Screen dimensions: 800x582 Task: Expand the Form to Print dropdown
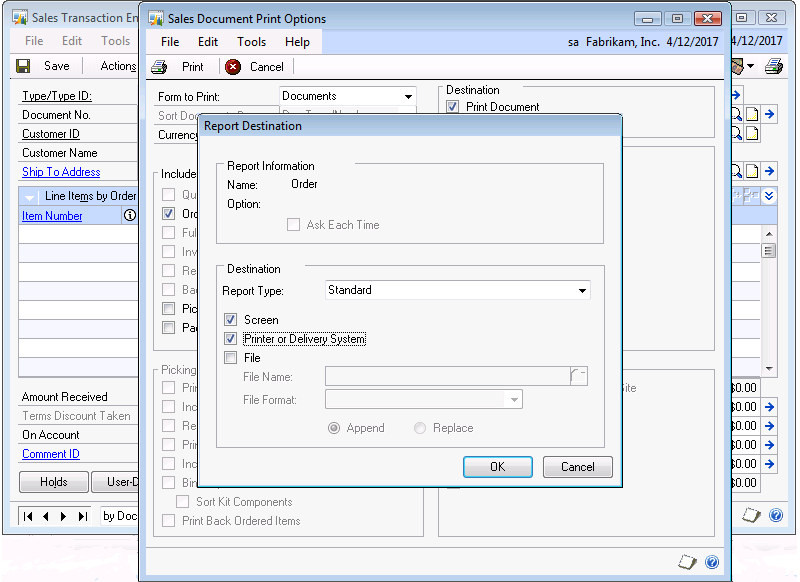click(x=408, y=97)
